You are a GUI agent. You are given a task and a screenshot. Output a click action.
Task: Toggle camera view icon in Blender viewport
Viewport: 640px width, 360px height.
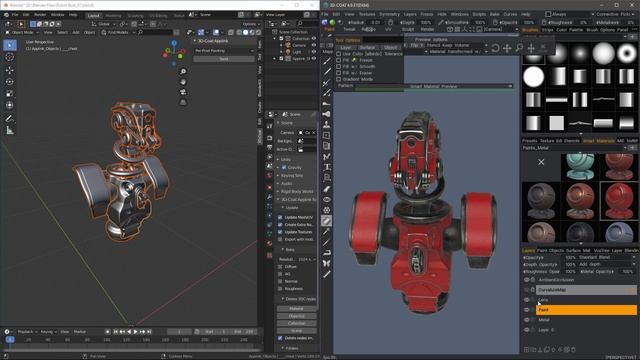(183, 92)
